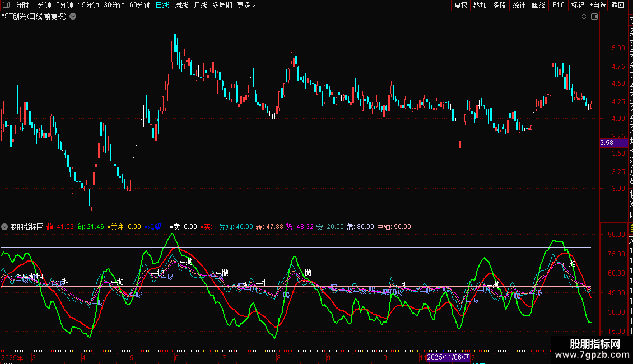Image resolution: width=633 pixels, height=364 pixels.
Task: Switch to 60分钟 period tab
Action: pos(139,5)
